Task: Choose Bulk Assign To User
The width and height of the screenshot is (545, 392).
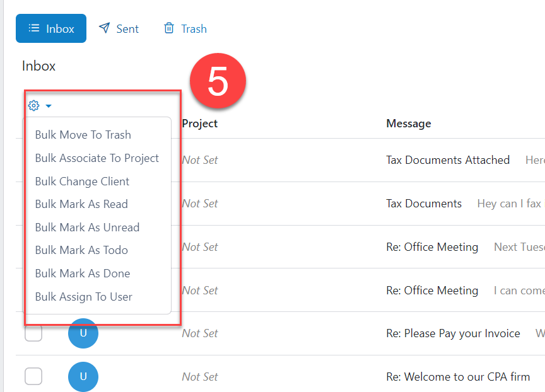Action: (x=83, y=296)
